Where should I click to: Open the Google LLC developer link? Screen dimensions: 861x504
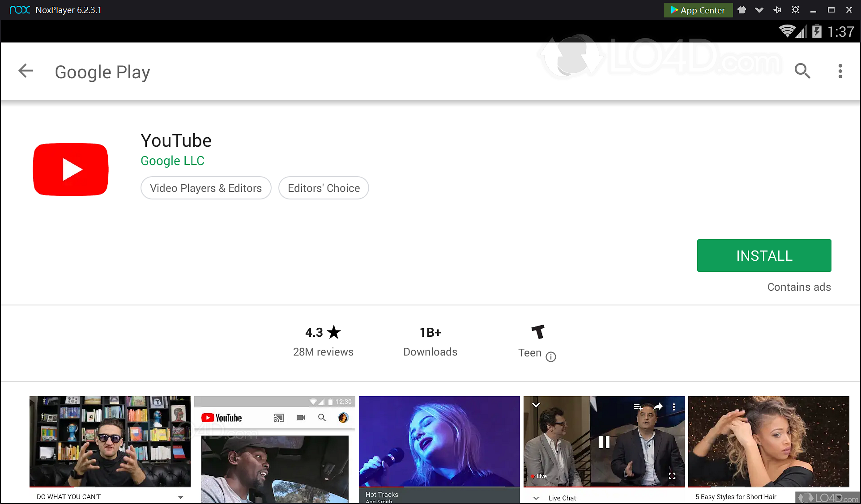click(x=172, y=161)
